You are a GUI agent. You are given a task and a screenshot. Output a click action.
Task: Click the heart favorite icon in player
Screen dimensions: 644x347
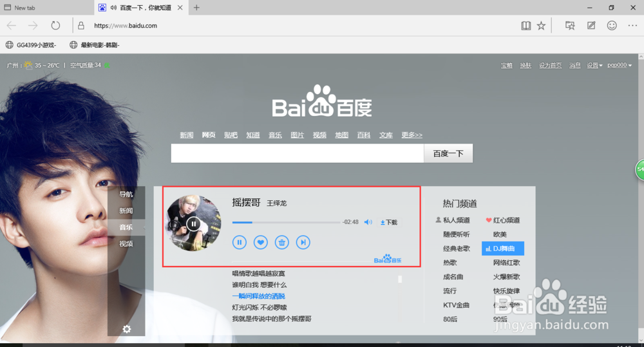tap(260, 242)
